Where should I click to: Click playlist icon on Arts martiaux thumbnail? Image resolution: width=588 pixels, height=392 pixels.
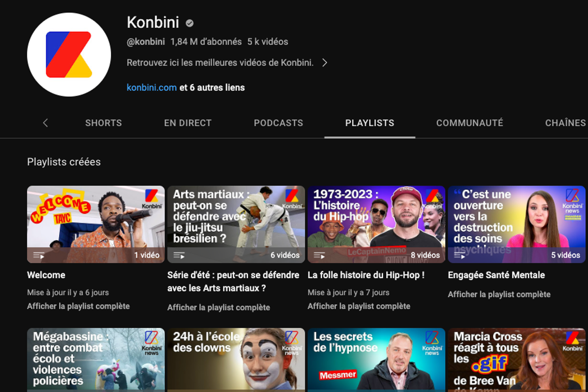pyautogui.click(x=179, y=256)
